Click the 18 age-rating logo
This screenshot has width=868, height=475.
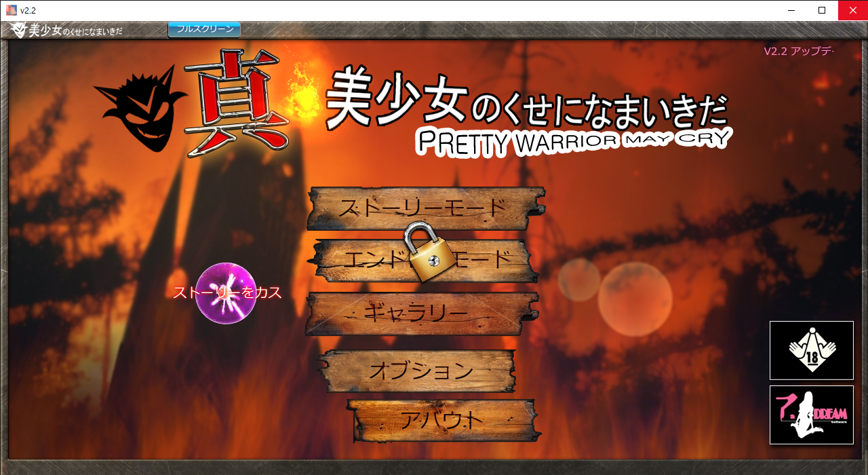[812, 350]
